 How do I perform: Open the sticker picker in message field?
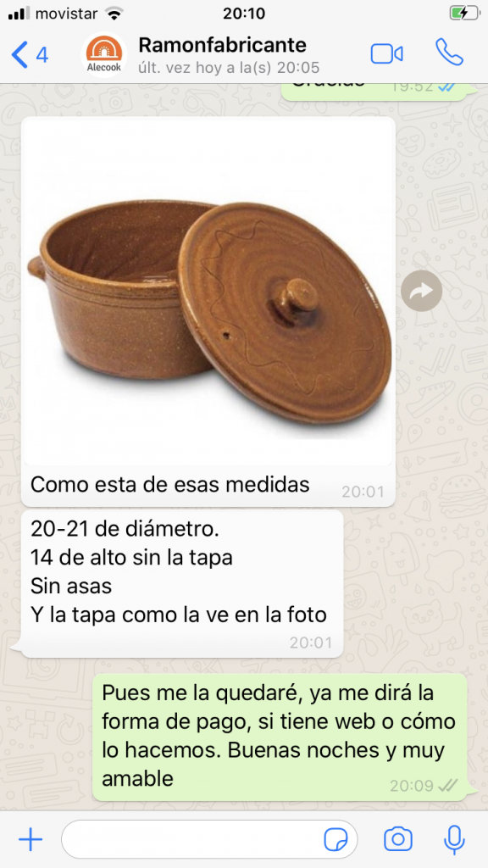(x=335, y=840)
